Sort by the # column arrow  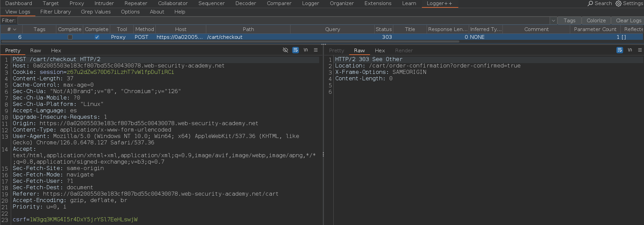tap(14, 29)
